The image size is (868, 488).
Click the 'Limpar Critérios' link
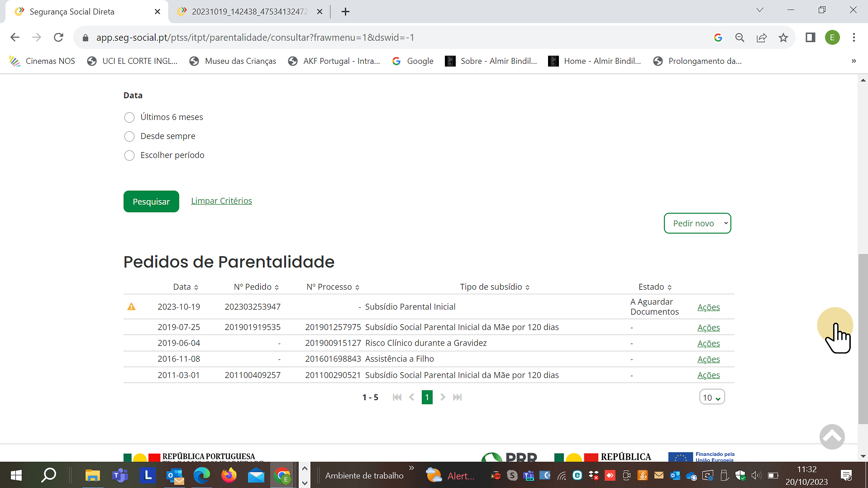(x=221, y=201)
